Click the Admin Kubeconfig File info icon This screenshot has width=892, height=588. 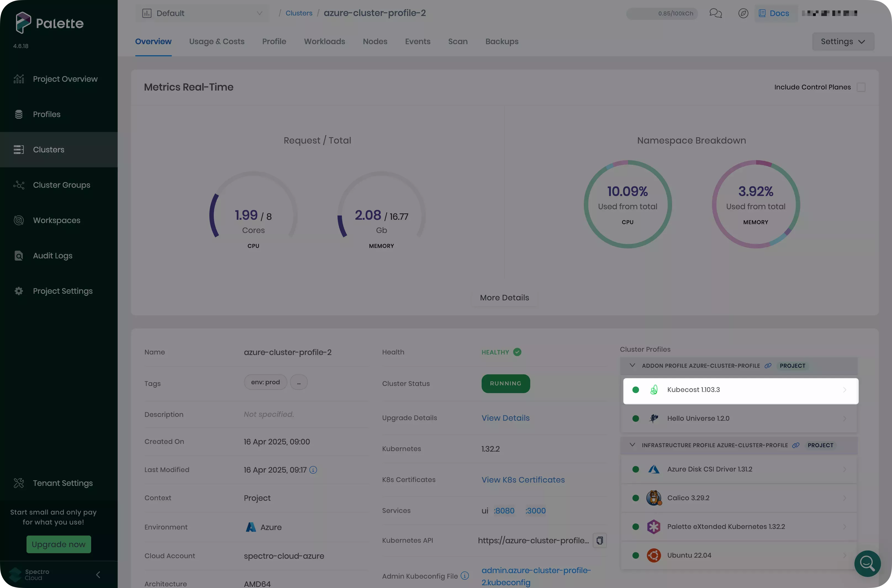[465, 575]
